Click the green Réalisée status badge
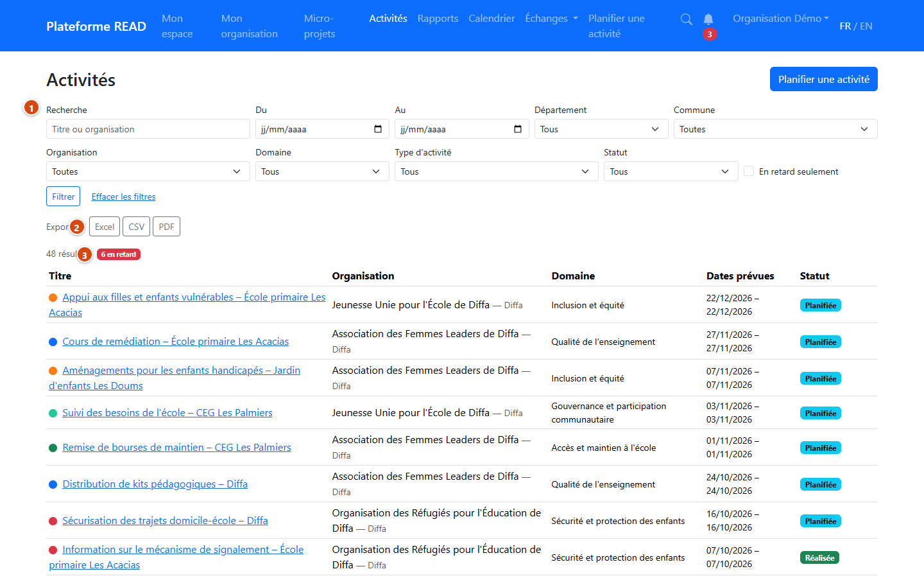The image size is (924, 578). point(819,557)
